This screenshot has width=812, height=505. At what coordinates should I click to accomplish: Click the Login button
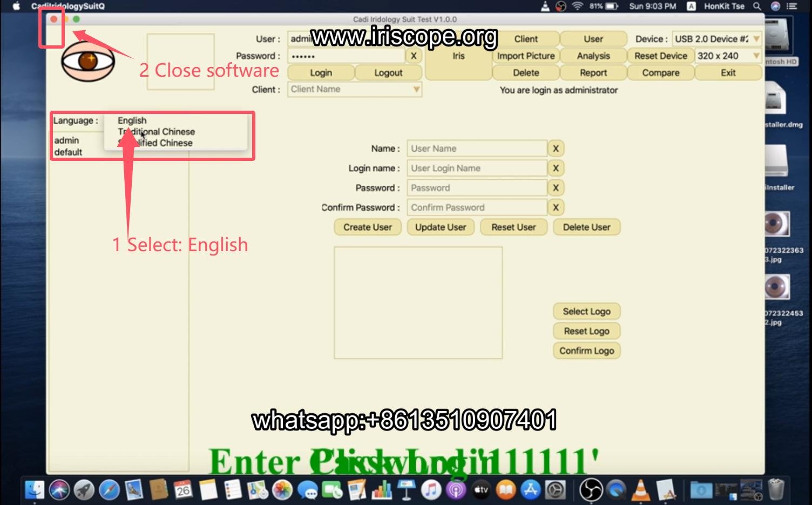(321, 73)
